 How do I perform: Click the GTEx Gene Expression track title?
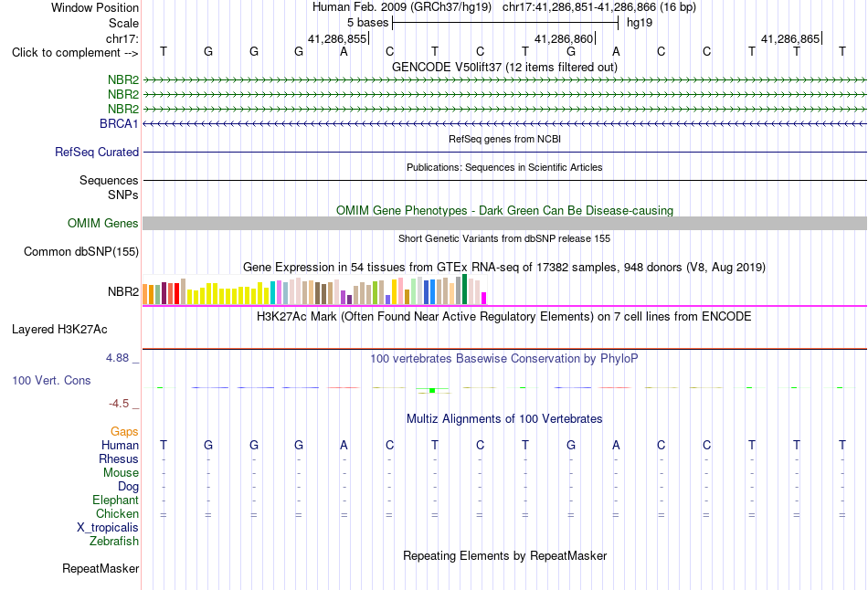(x=504, y=268)
